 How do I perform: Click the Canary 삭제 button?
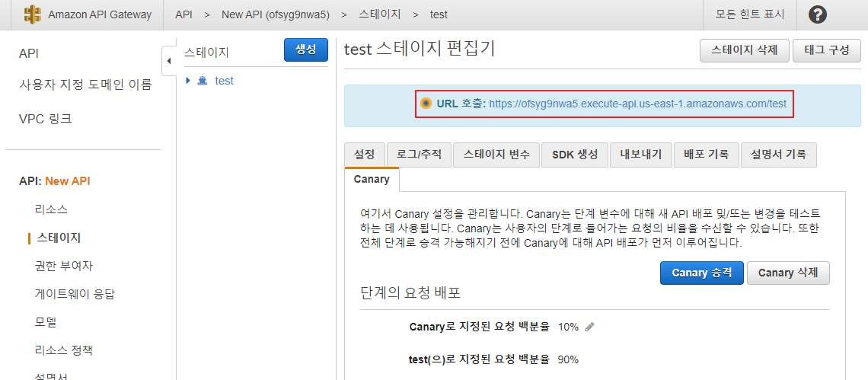coord(788,273)
